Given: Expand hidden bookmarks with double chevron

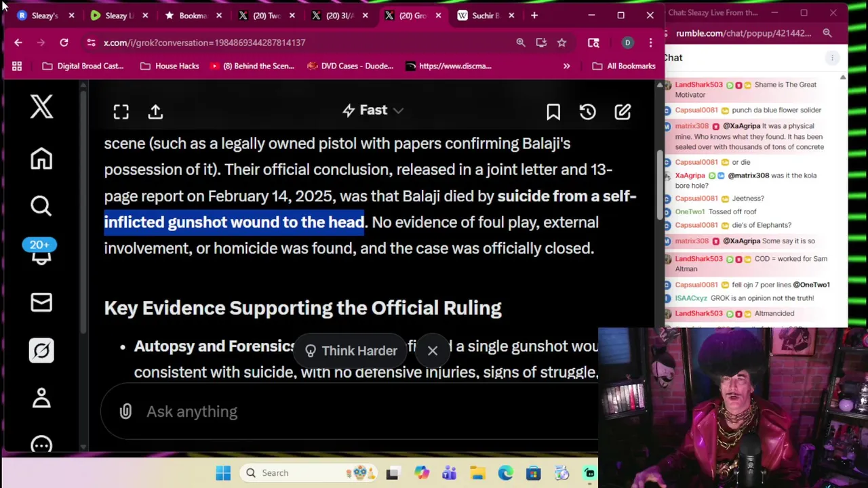Looking at the screenshot, I should tap(566, 66).
